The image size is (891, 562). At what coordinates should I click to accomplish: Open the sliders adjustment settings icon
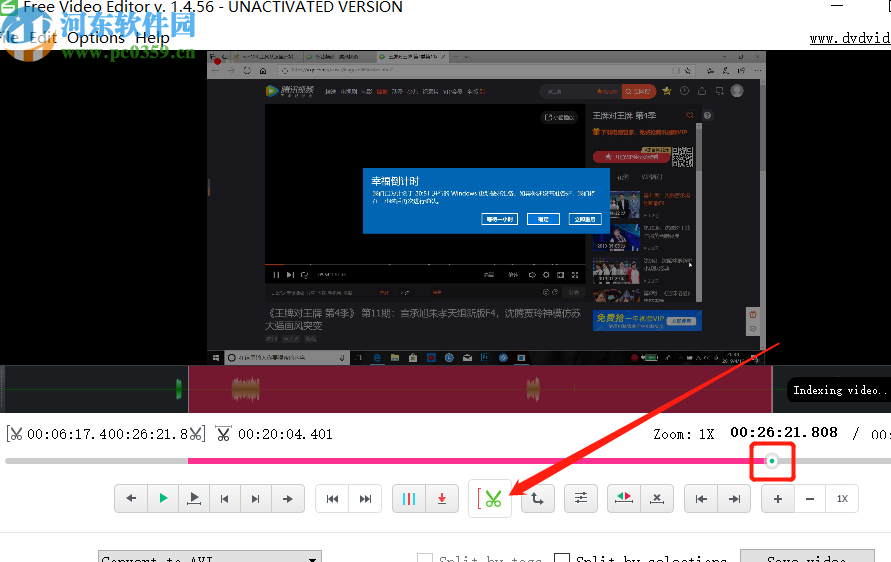click(x=581, y=498)
